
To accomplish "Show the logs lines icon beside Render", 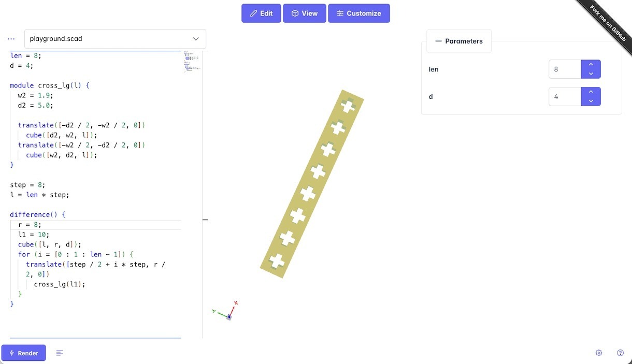I will (60, 353).
